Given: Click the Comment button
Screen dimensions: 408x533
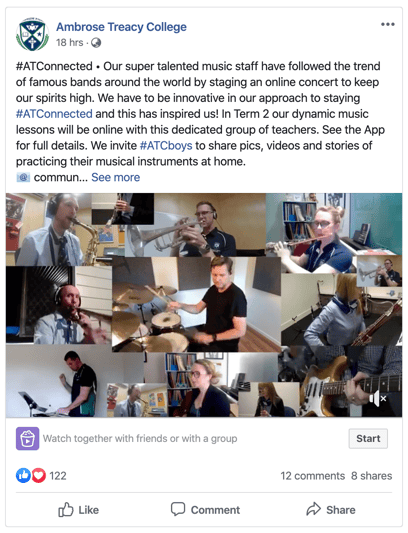Looking at the screenshot, I should 205,510.
